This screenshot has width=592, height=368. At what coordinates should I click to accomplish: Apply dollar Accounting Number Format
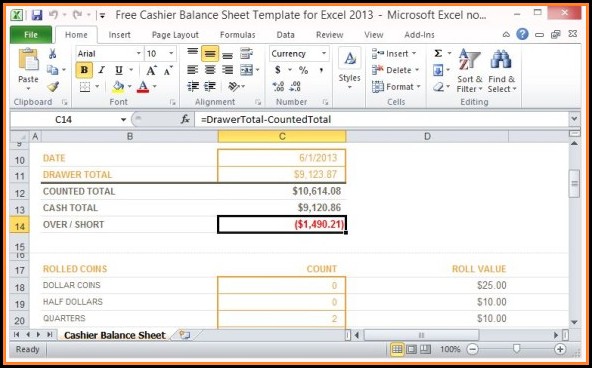coord(278,70)
